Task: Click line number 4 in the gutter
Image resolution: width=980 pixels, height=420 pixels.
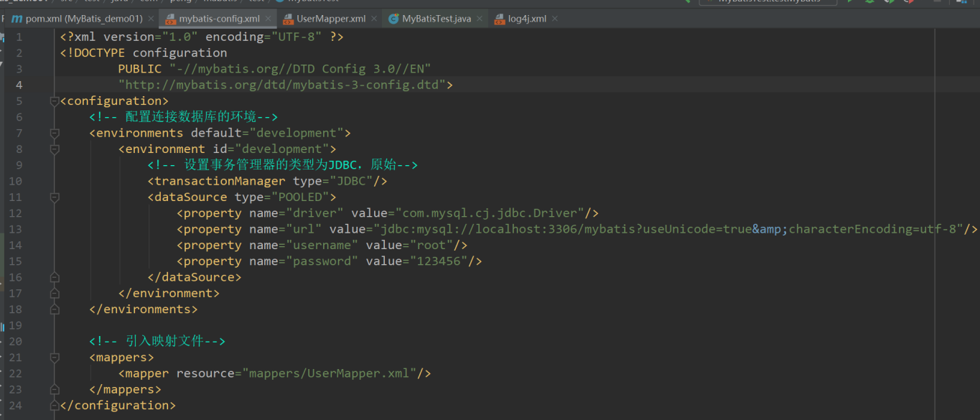Action: pyautogui.click(x=19, y=85)
